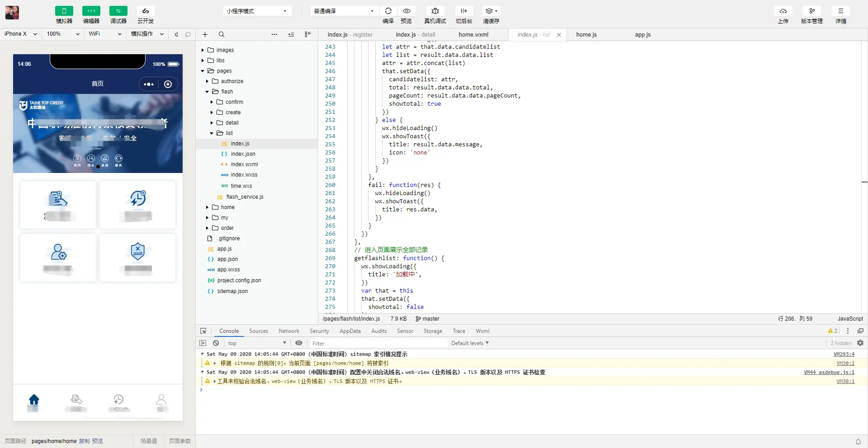Switch to the app.js editor tab

pyautogui.click(x=643, y=35)
